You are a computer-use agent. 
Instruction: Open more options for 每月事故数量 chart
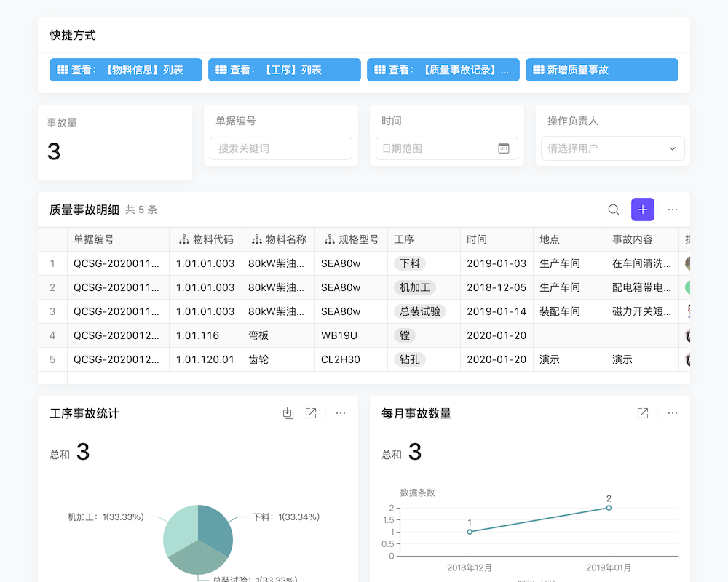pyautogui.click(x=672, y=412)
